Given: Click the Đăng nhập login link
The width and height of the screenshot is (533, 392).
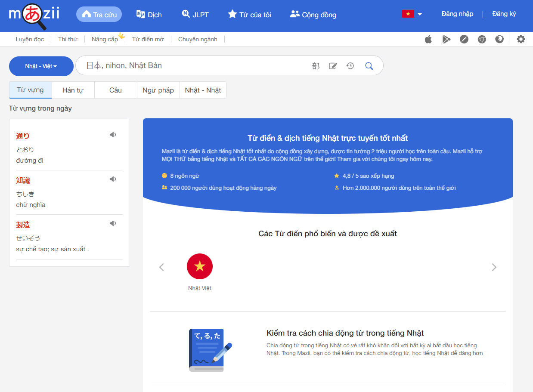Looking at the screenshot, I should tap(457, 14).
